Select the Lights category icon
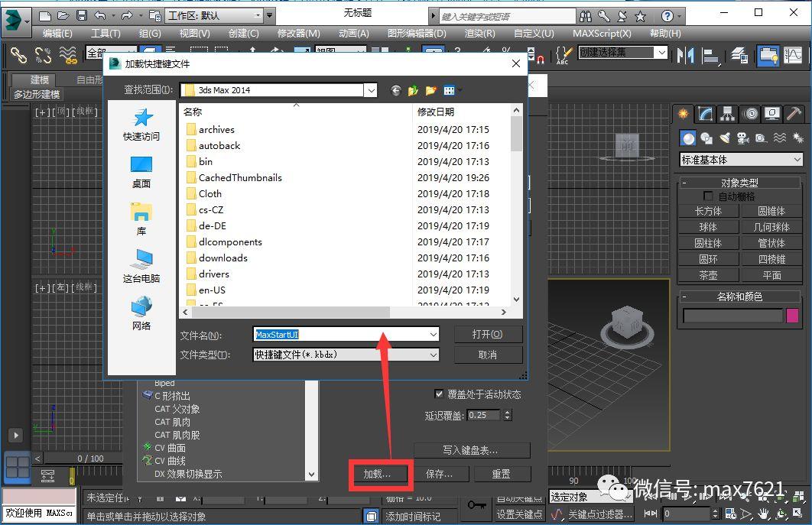Viewport: 812px width, 525px height. coord(725,138)
